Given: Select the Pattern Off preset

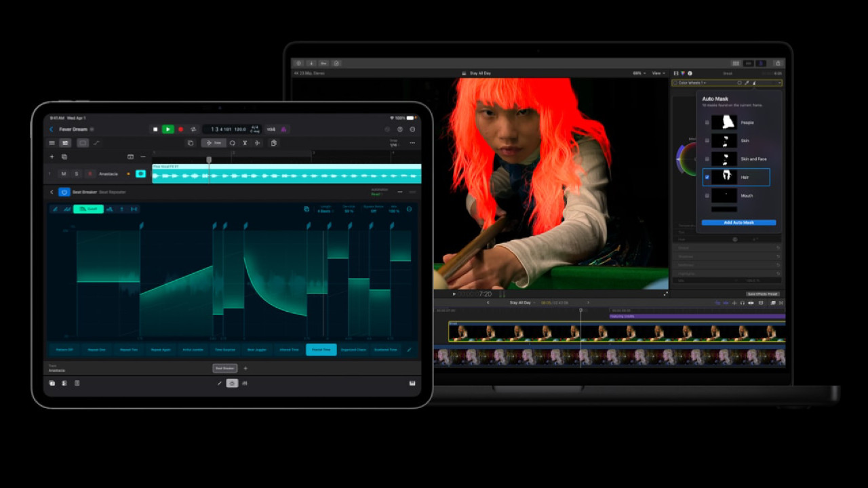Looking at the screenshot, I should (x=65, y=350).
